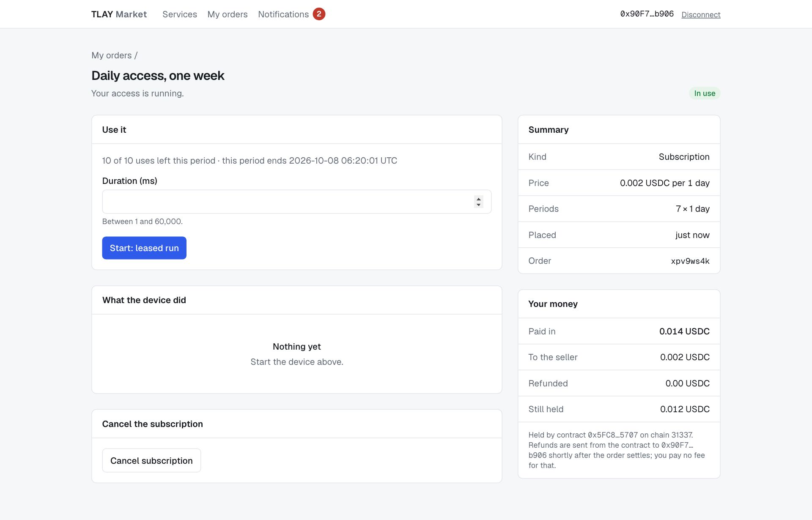Image resolution: width=812 pixels, height=520 pixels.
Task: Open My orders in top navigation
Action: click(228, 14)
